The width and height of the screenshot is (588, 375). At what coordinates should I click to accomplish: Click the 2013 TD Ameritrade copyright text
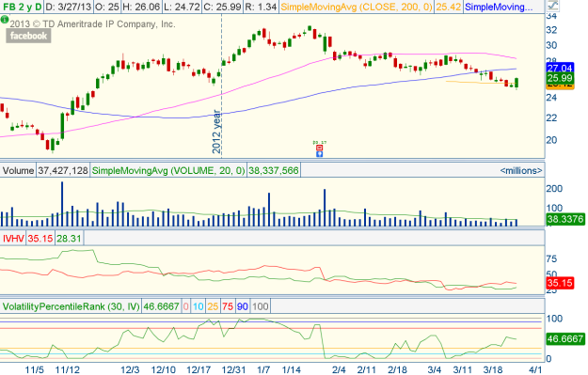(92, 24)
